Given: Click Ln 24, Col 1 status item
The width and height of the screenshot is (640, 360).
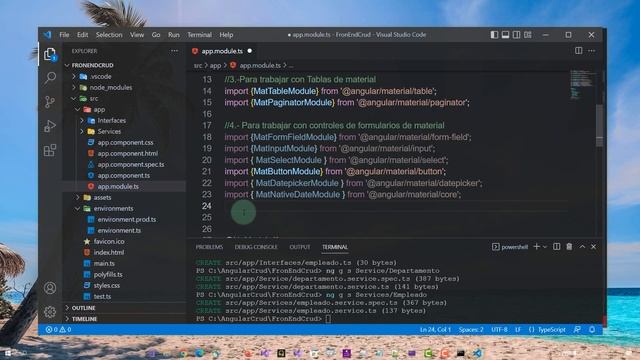Looking at the screenshot, I should [436, 329].
